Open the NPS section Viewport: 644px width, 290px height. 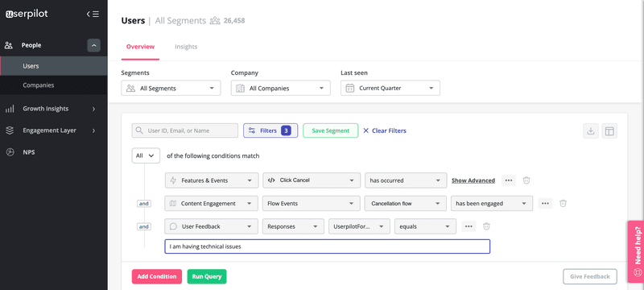29,152
